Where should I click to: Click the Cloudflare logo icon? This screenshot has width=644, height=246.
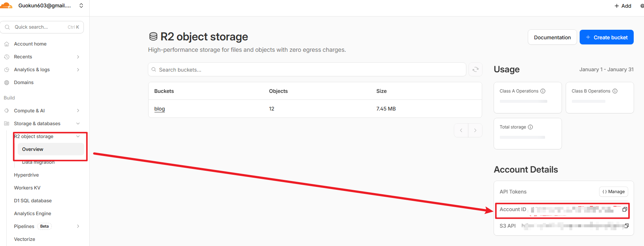pos(6,6)
